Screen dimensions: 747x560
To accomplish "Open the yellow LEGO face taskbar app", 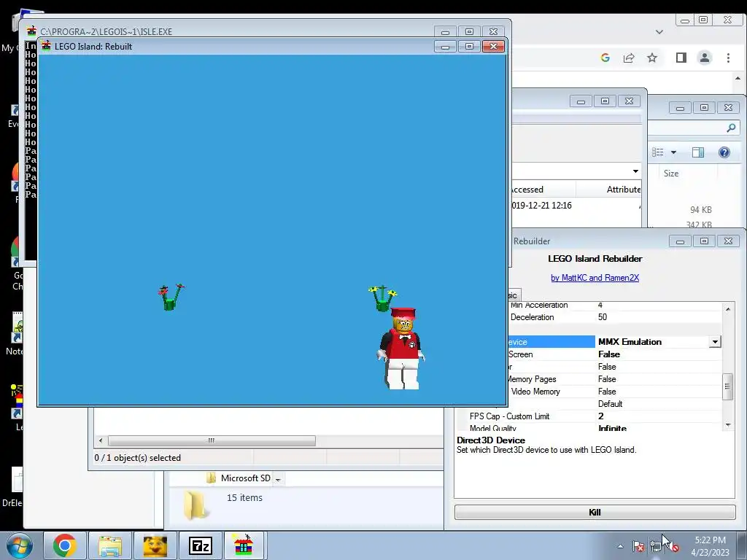I will coord(155,545).
